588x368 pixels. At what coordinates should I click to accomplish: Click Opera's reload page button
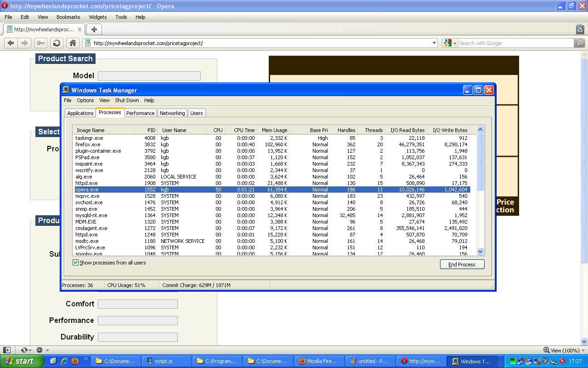coord(57,43)
